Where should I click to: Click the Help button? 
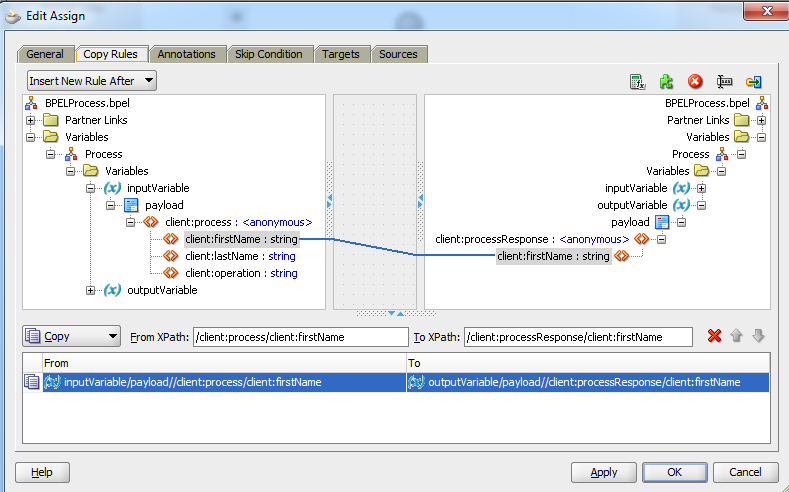(42, 472)
